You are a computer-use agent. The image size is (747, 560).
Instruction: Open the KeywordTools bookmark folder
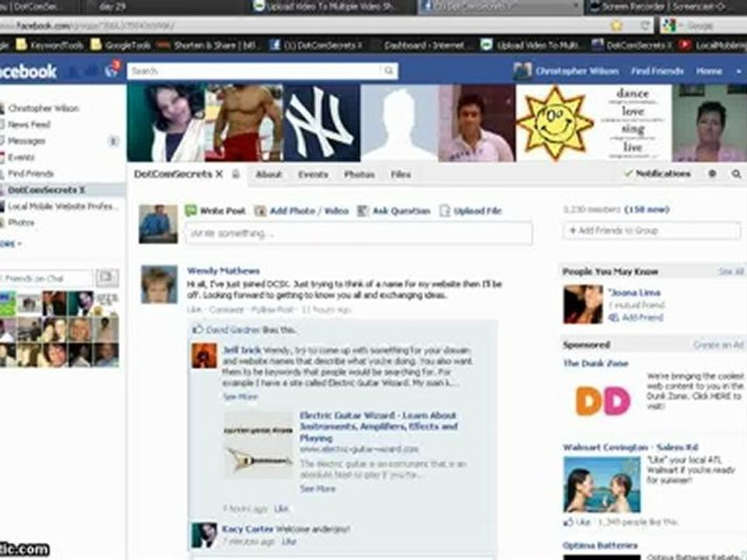pos(50,45)
